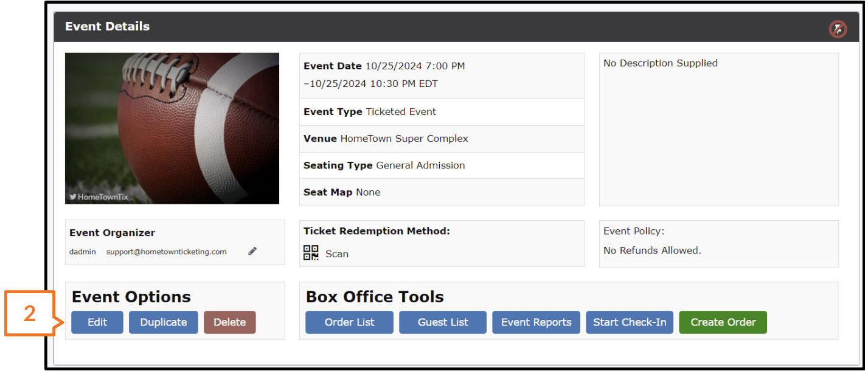Click the No Refunds Allowed policy text
This screenshot has width=868, height=371.
click(x=652, y=251)
